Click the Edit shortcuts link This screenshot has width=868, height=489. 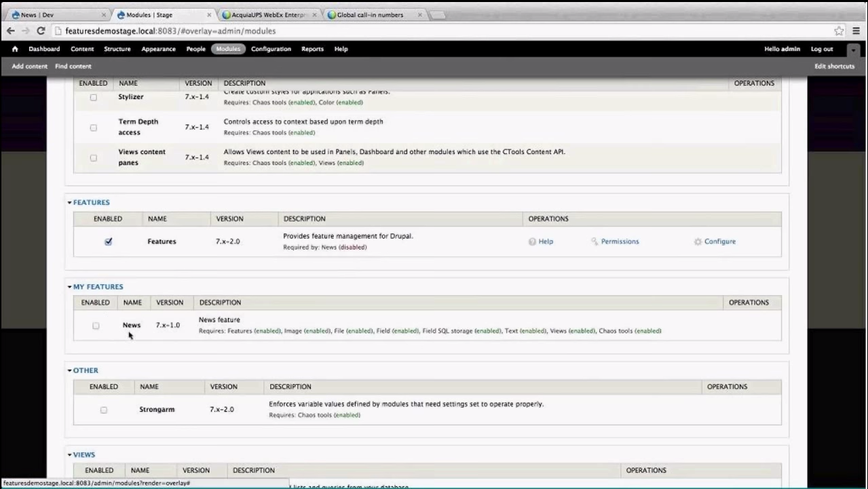tap(834, 66)
